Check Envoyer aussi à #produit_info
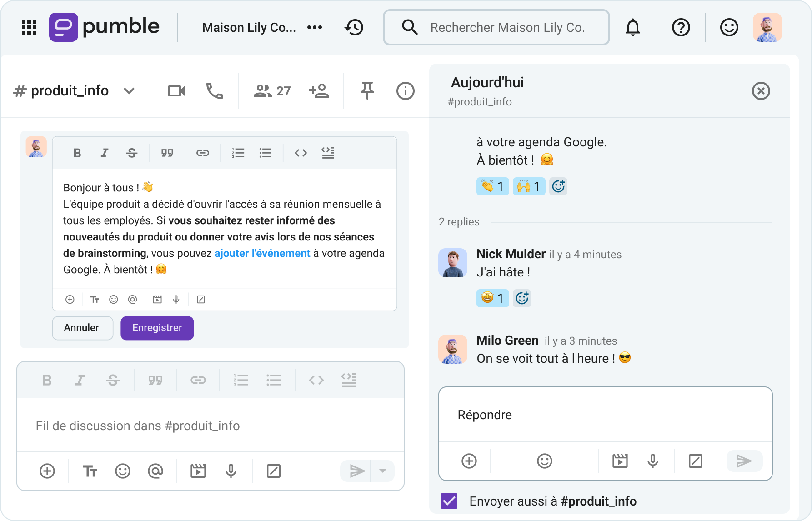812x521 pixels. click(x=450, y=501)
